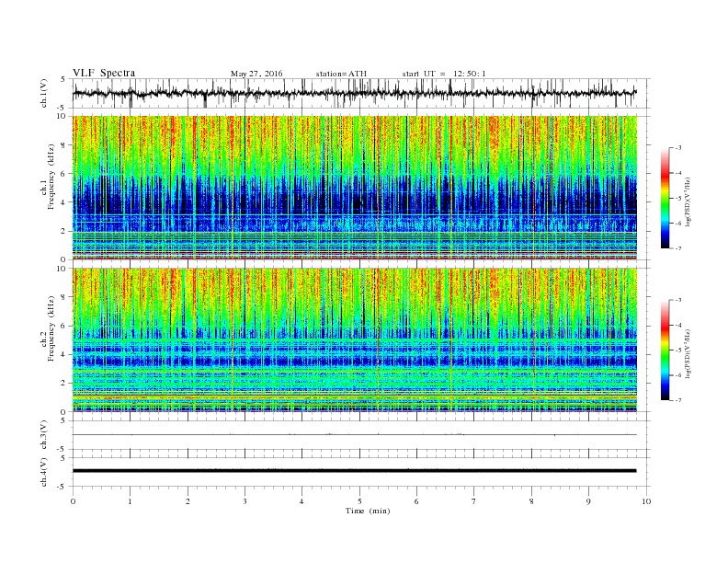Click the "station=ATH" header label

pos(341,74)
